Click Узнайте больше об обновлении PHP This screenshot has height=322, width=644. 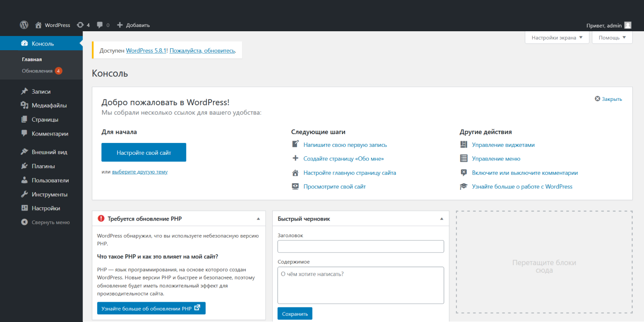click(x=151, y=308)
